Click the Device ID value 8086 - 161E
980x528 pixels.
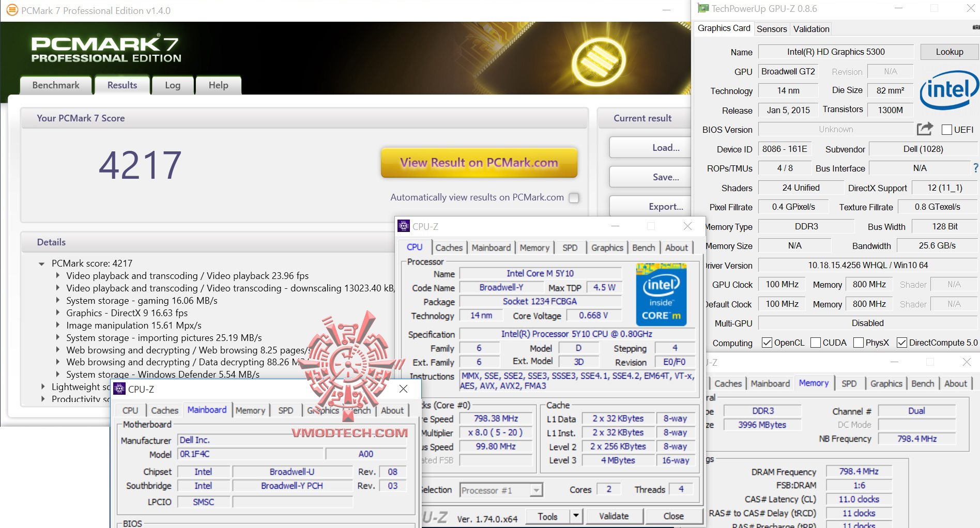[785, 149]
